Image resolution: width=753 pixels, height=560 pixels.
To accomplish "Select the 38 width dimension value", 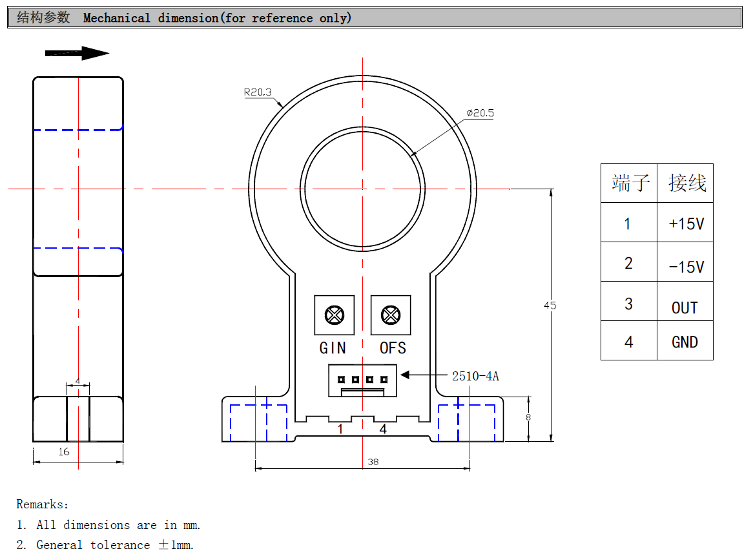I will (x=373, y=462).
